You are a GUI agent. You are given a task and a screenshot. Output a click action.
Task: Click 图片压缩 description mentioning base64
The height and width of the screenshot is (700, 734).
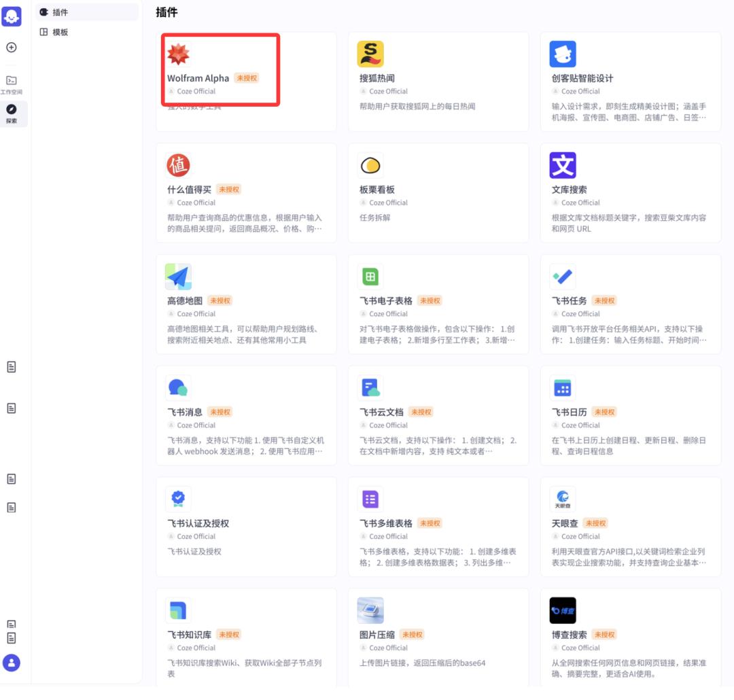(422, 663)
